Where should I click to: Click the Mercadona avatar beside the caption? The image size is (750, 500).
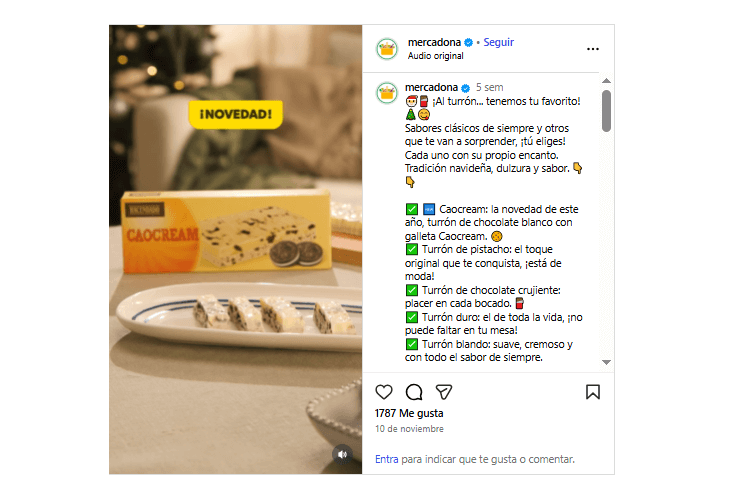pyautogui.click(x=387, y=93)
